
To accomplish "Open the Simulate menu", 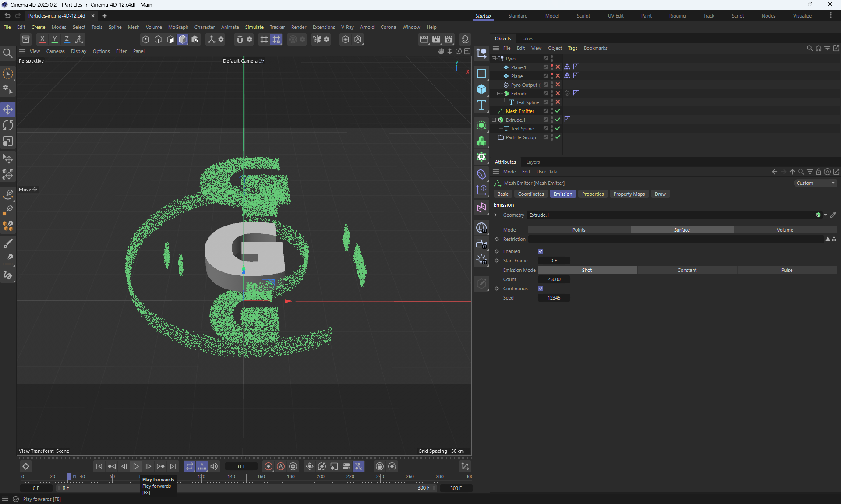I will [x=254, y=27].
